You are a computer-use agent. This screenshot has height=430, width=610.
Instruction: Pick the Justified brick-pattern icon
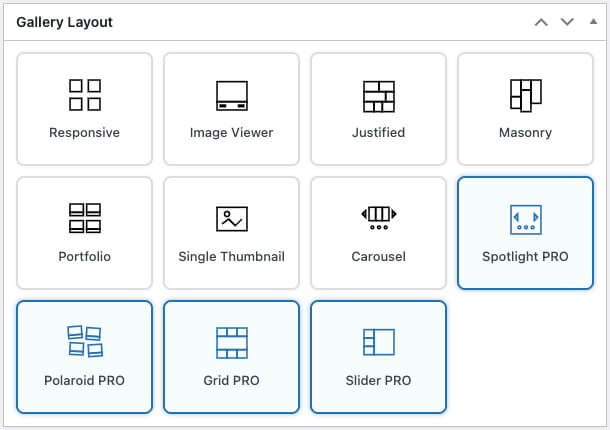click(379, 96)
